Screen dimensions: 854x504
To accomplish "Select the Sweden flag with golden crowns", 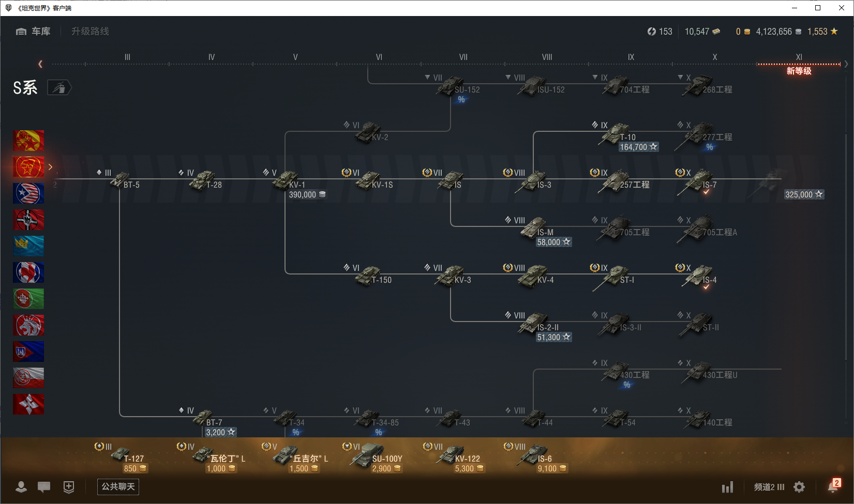I will (28, 246).
